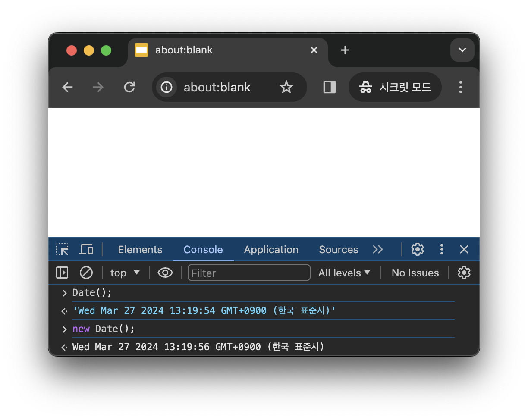Click the about:blank address bar text
This screenshot has height=420, width=528.
(x=217, y=88)
